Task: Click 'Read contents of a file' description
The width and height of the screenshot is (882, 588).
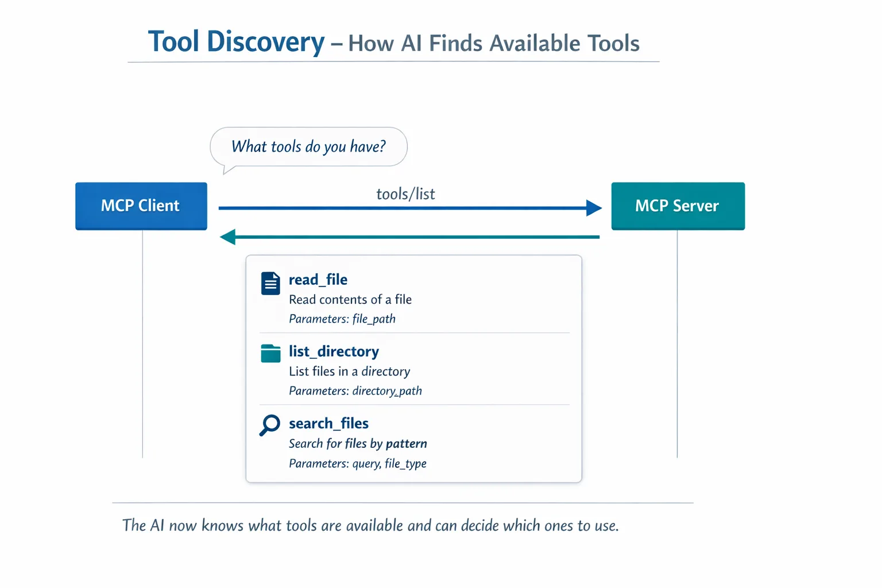Action: 350,300
